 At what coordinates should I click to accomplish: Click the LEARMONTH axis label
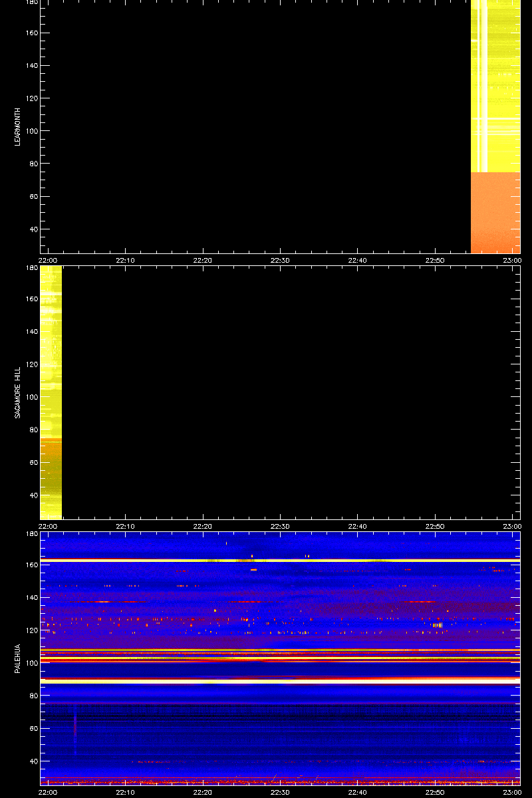tap(19, 126)
